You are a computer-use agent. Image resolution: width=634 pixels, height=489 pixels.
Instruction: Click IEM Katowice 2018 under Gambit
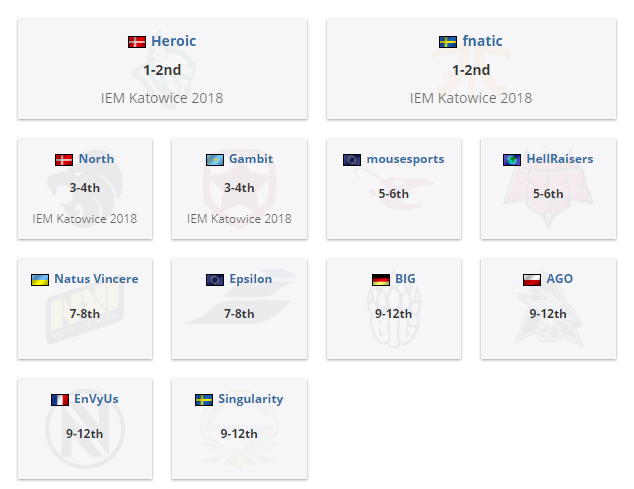coord(239,219)
